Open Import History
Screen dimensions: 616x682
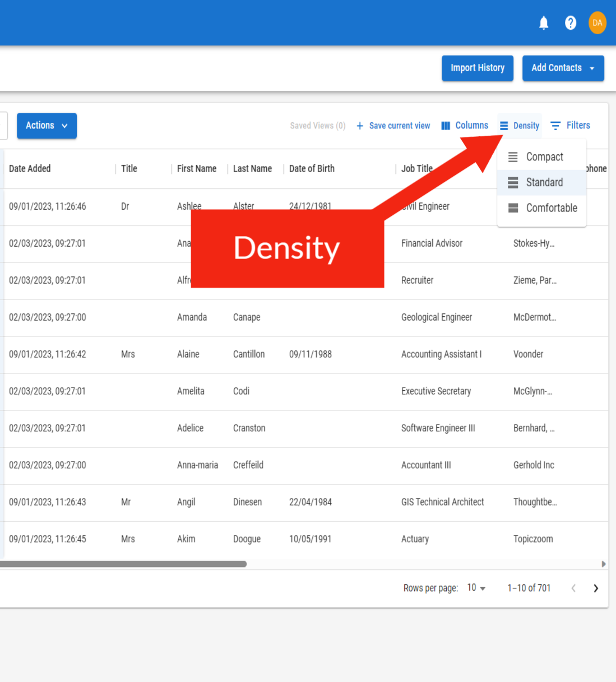point(477,68)
